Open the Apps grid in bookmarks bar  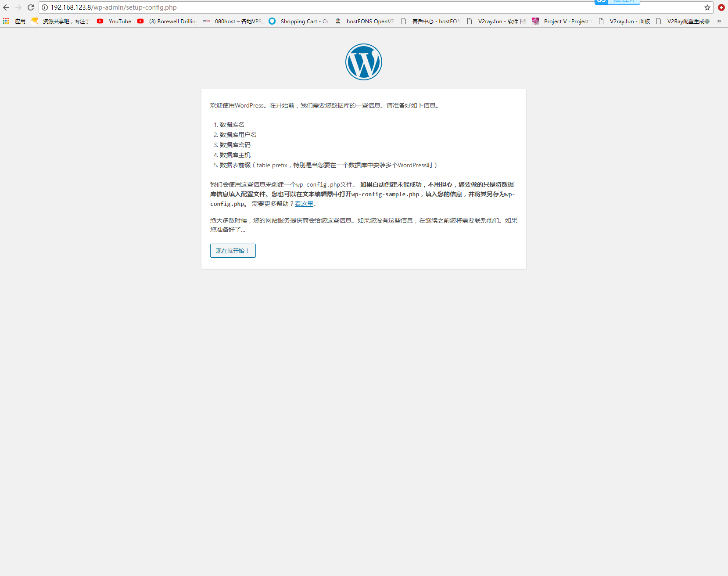[14, 21]
